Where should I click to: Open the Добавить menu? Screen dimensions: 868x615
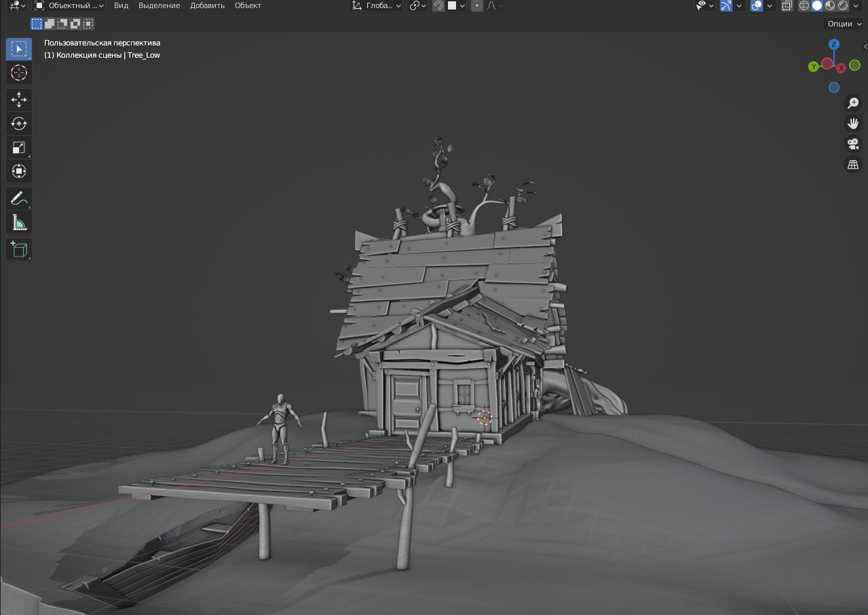tap(207, 5)
